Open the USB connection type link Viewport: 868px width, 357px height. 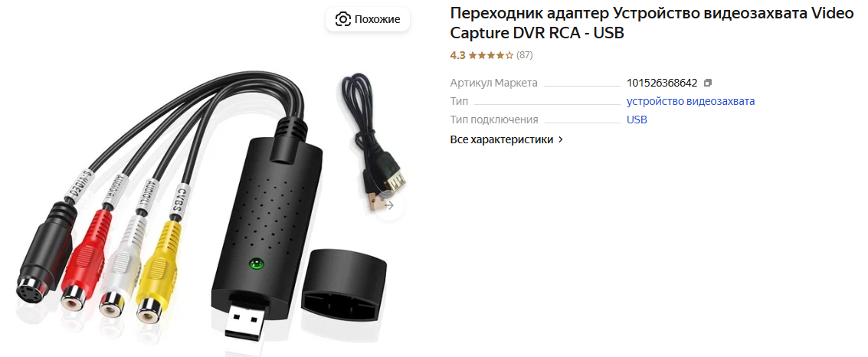637,120
